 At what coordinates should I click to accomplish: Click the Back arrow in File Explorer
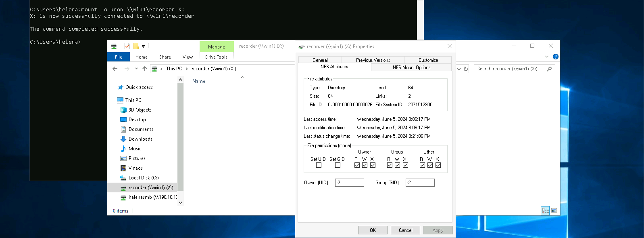coord(115,69)
